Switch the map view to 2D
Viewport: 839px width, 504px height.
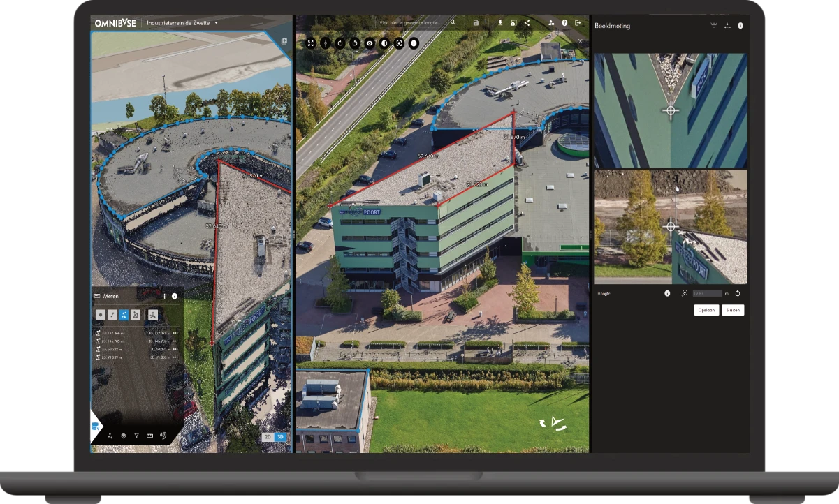[268, 437]
